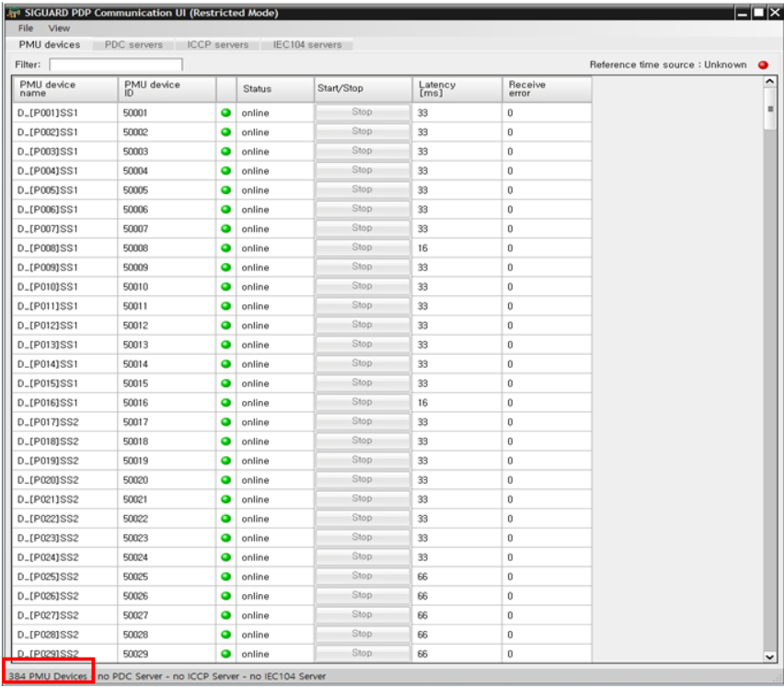Stop the D_[P009]SS1 device
Viewport: 784px width, 687px height.
click(362, 267)
